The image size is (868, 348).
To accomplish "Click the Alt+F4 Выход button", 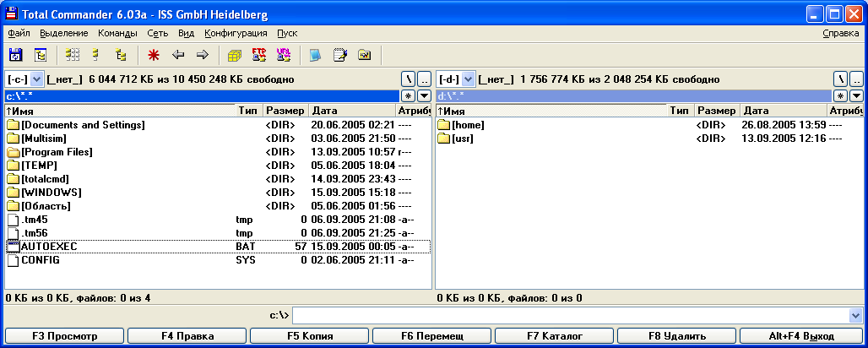I will click(x=801, y=336).
